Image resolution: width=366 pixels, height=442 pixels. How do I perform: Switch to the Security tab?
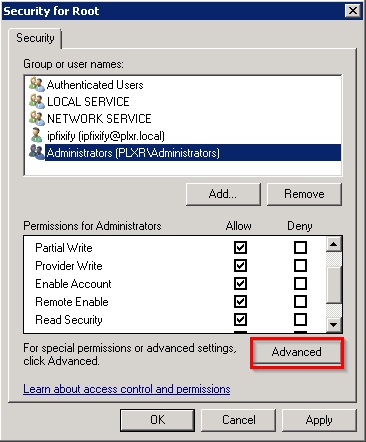click(x=35, y=38)
